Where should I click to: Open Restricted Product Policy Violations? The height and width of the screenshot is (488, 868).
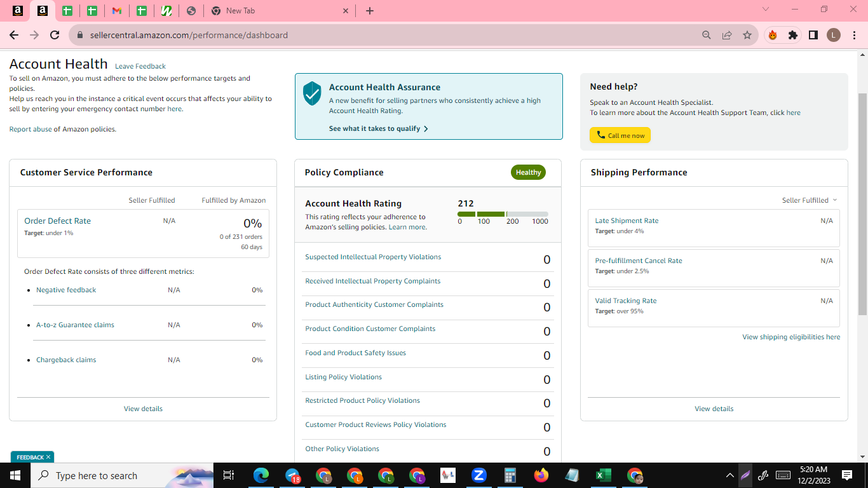[x=363, y=400]
